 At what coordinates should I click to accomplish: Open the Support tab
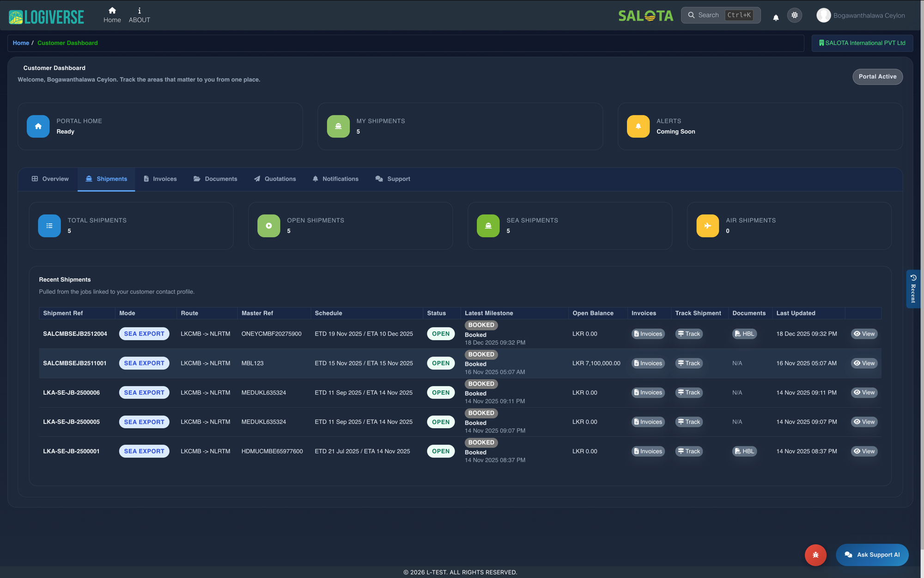click(393, 179)
